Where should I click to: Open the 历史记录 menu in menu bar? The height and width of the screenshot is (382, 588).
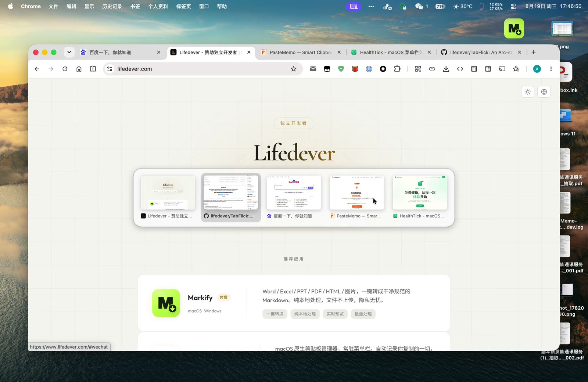112,6
